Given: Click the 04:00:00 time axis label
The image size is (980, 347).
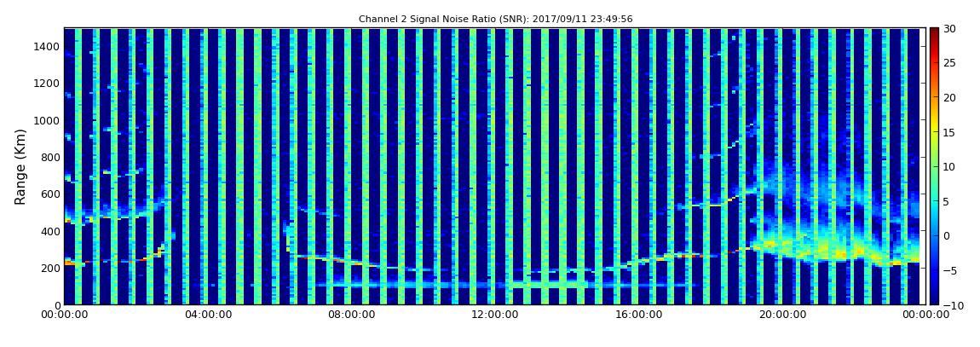Looking at the screenshot, I should 208,315.
